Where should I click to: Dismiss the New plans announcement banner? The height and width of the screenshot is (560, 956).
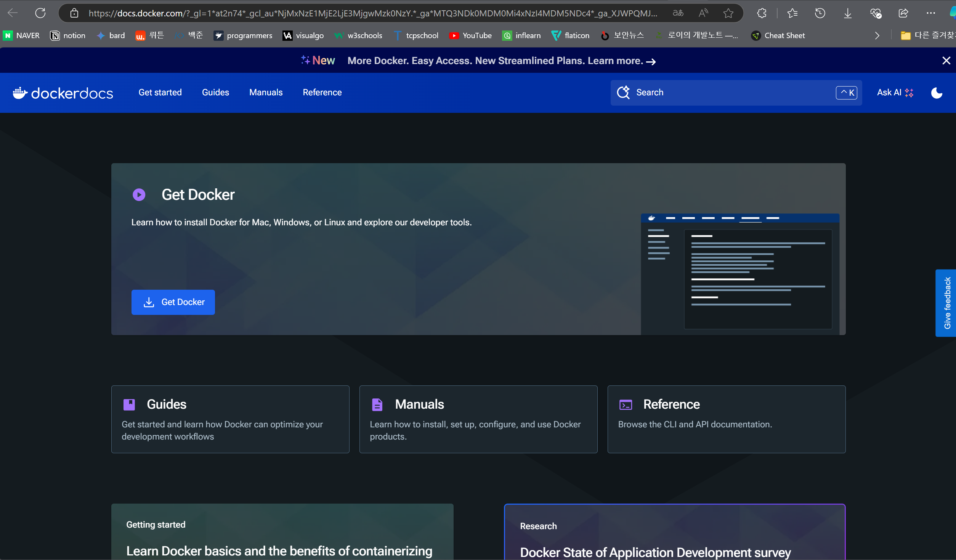(946, 61)
